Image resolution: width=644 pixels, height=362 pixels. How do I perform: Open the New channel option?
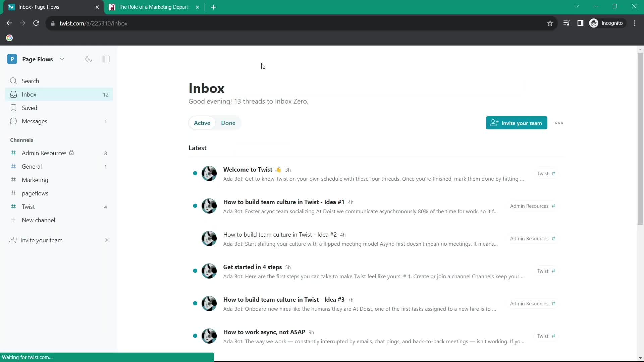pos(39,220)
